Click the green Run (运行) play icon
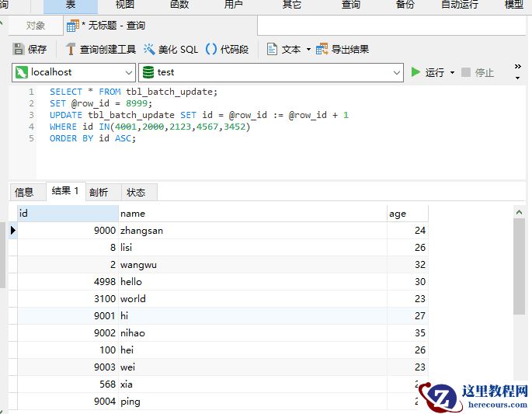Screen dimensions: 532x414 416,72
